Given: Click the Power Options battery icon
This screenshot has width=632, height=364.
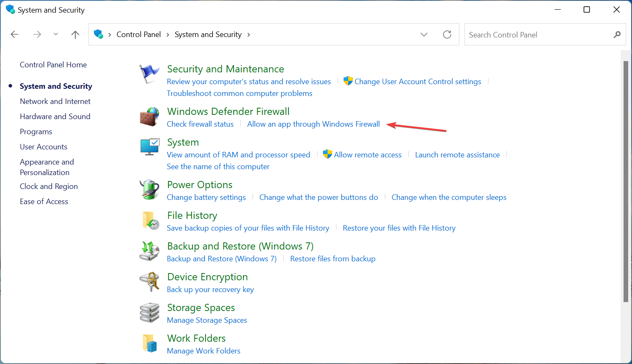Looking at the screenshot, I should (149, 190).
